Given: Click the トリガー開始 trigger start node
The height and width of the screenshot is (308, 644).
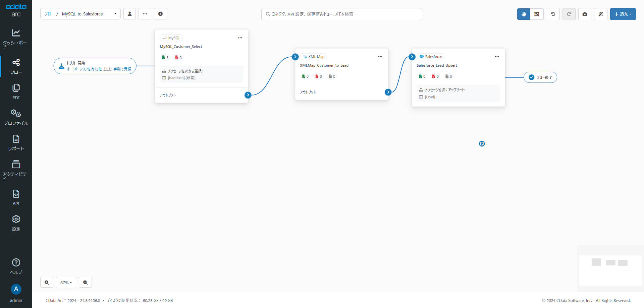Looking at the screenshot, I should tap(95, 66).
